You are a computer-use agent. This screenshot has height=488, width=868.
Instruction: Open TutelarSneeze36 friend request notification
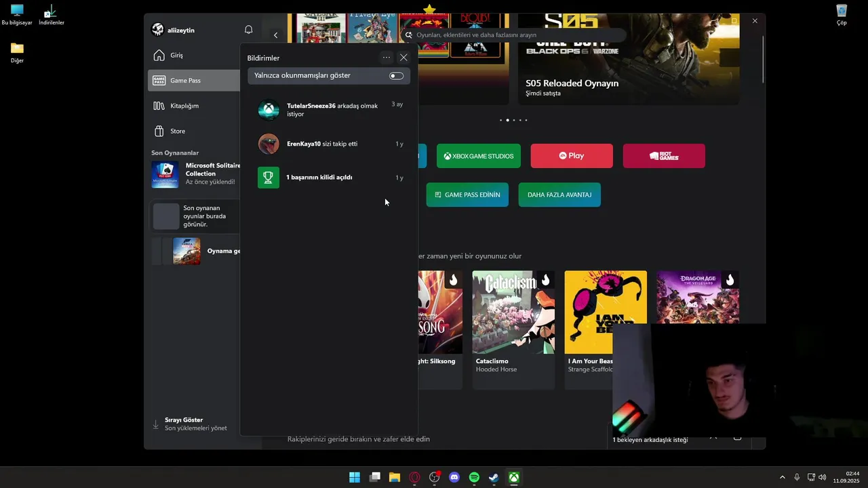[329, 110]
